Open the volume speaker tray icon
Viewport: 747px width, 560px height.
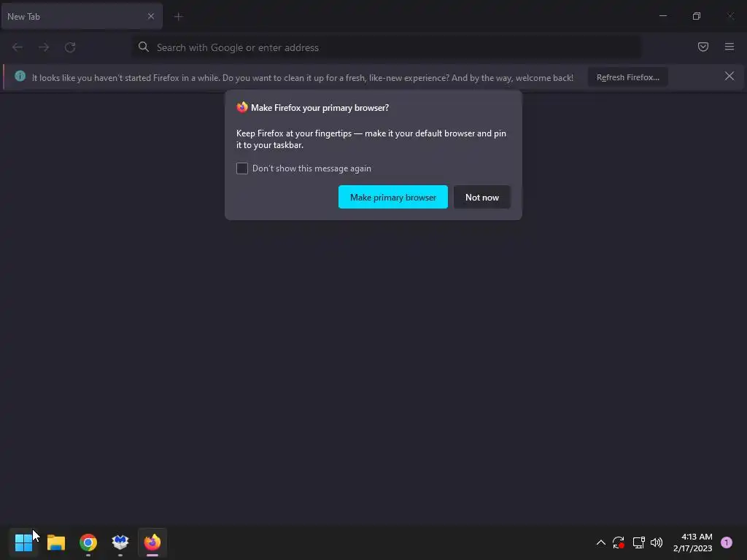point(657,542)
